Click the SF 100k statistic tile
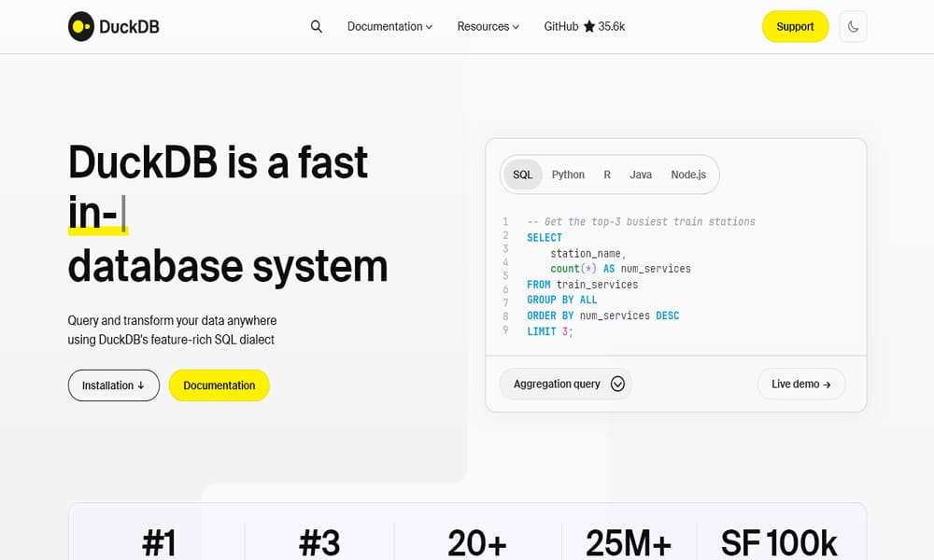This screenshot has width=934, height=560. (779, 541)
